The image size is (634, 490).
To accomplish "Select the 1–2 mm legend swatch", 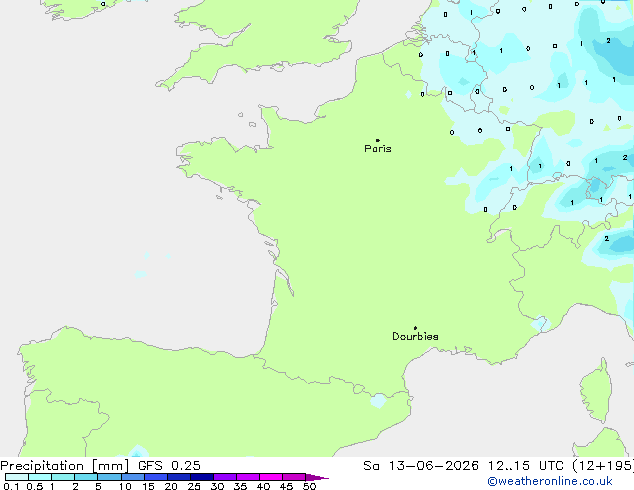I will click(63, 477).
